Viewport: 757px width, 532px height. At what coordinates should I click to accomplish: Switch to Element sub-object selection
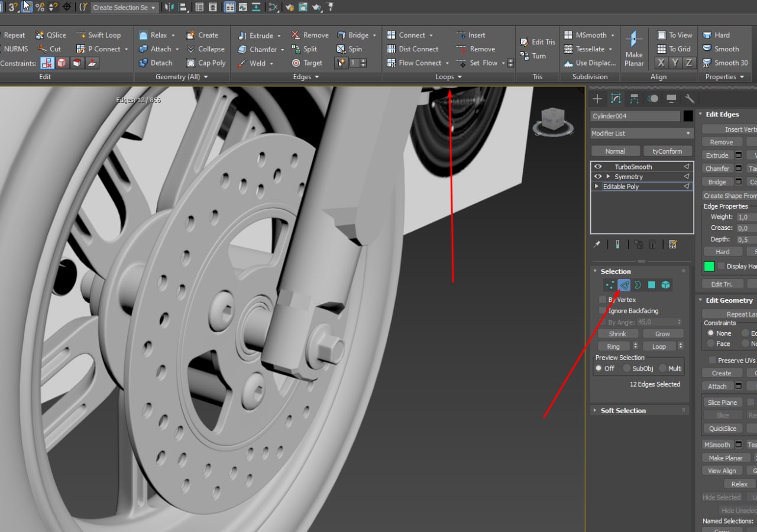point(666,285)
